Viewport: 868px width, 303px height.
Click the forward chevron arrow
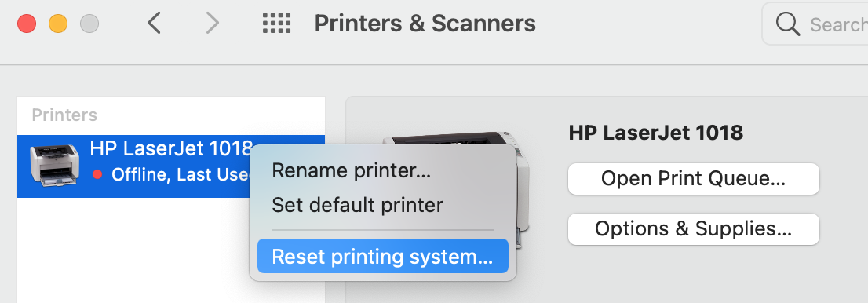tap(212, 24)
